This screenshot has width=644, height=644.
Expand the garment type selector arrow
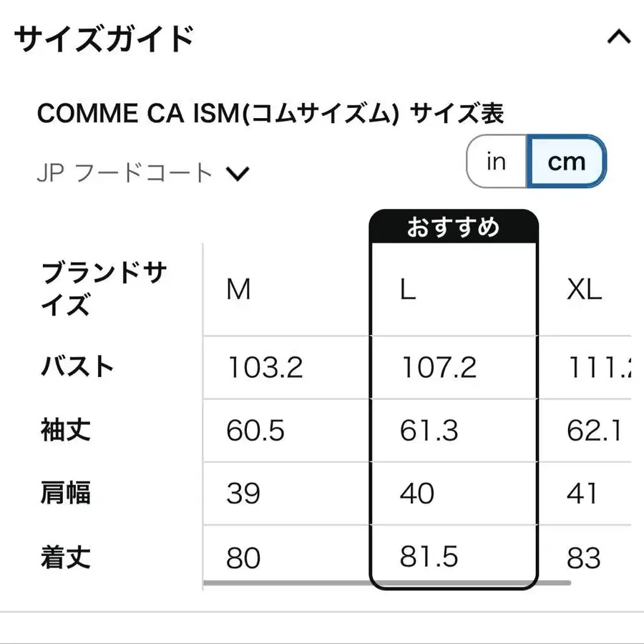coord(240,172)
